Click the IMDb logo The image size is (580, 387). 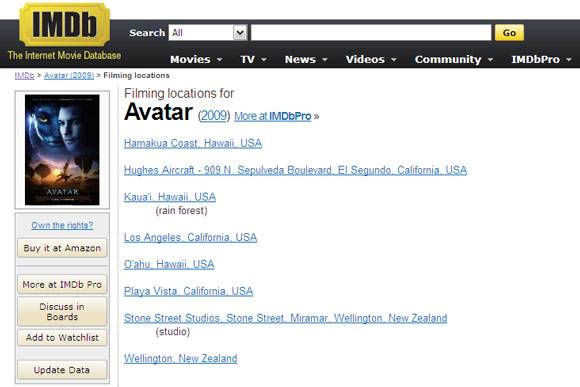coord(64,24)
